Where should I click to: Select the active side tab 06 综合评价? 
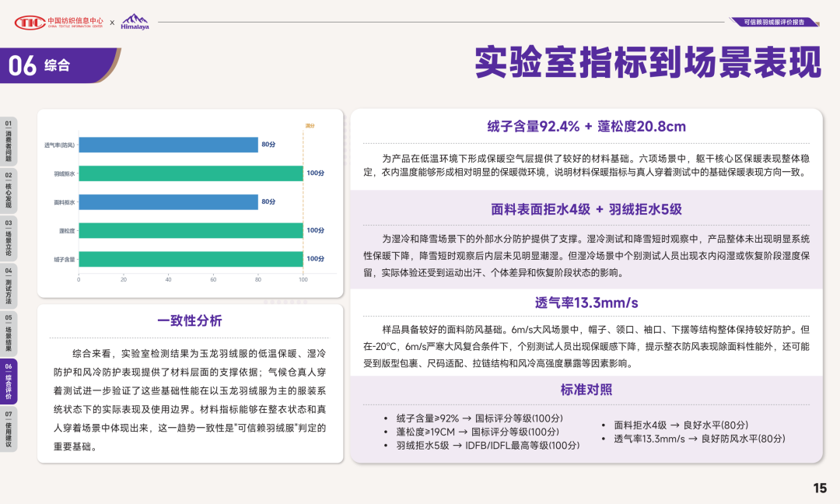[x=9, y=381]
